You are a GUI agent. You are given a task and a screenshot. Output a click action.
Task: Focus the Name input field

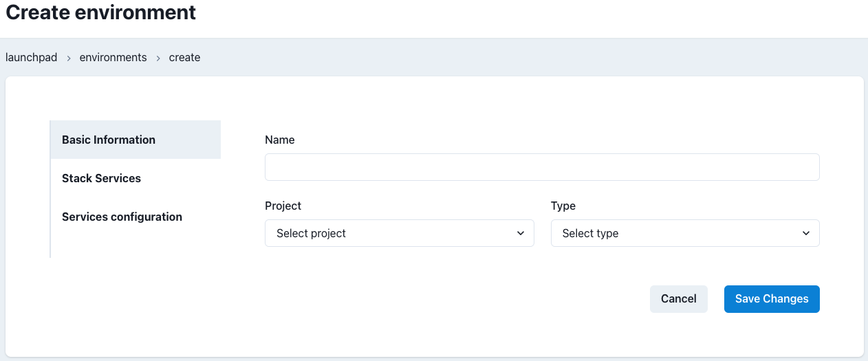[x=542, y=167]
